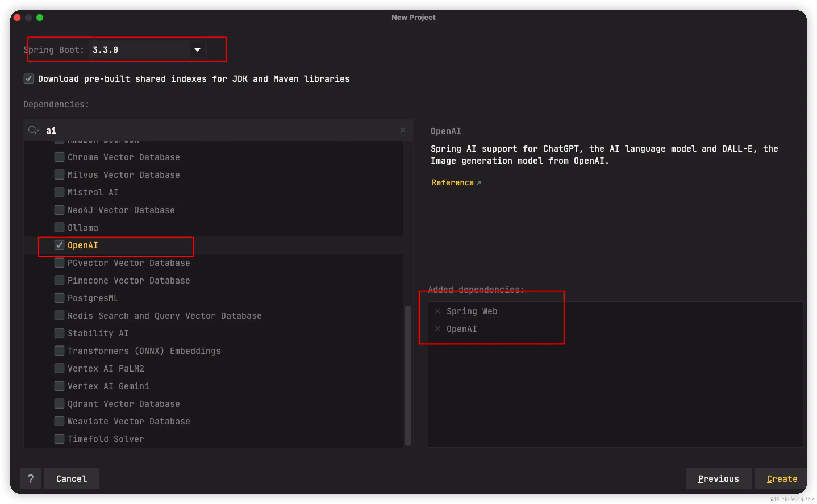
Task: Enable the Stability AI checkbox
Action: [59, 333]
